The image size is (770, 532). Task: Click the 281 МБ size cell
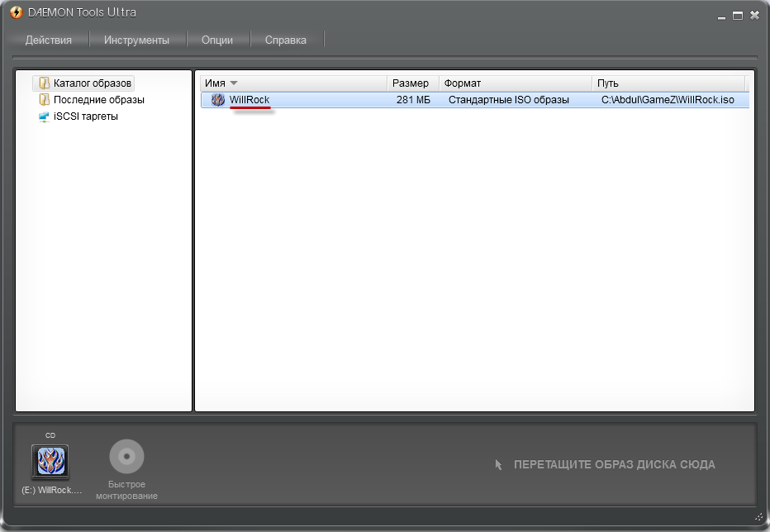pyautogui.click(x=413, y=100)
